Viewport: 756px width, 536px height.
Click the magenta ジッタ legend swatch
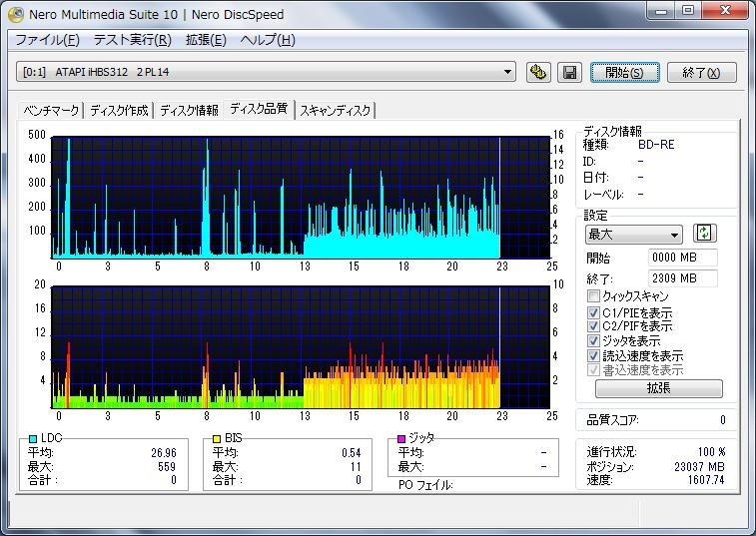[401, 438]
